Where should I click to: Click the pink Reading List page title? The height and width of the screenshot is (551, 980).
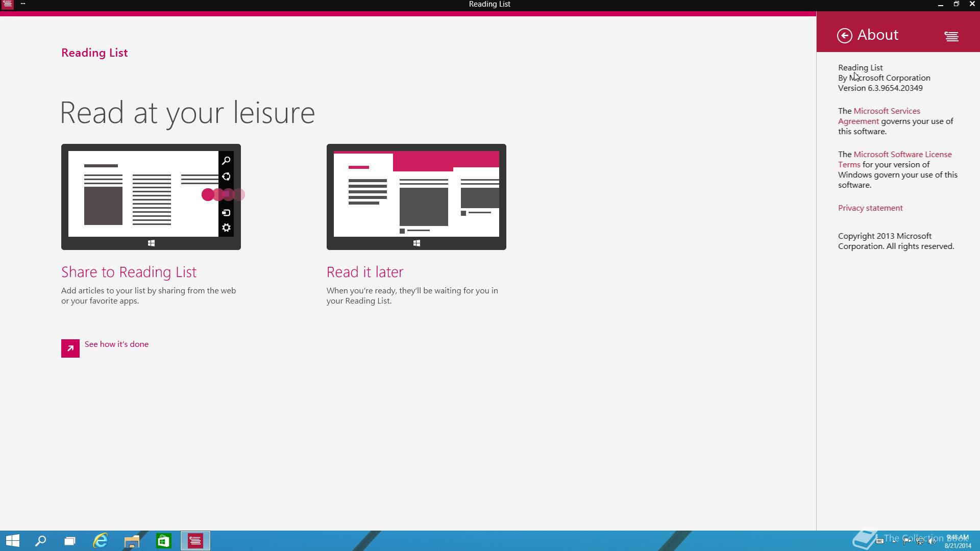[94, 53]
